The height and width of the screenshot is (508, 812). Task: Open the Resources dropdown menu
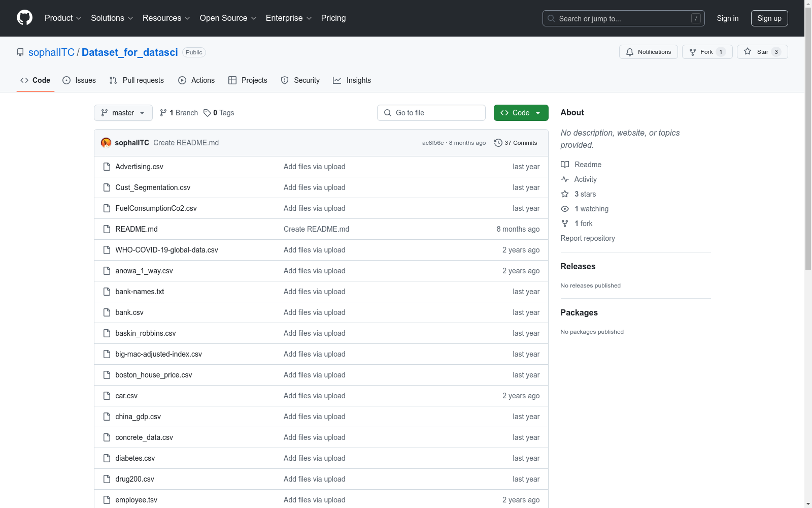pos(166,18)
